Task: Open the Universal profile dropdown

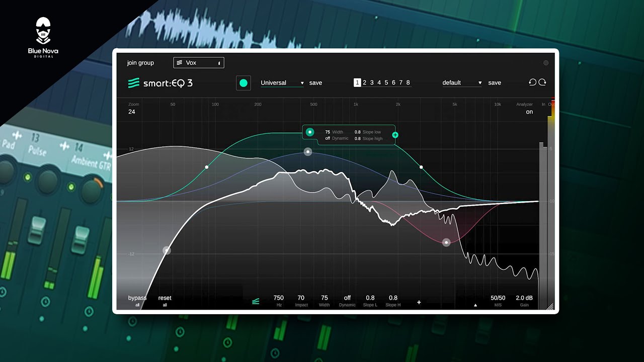Action: (282, 83)
